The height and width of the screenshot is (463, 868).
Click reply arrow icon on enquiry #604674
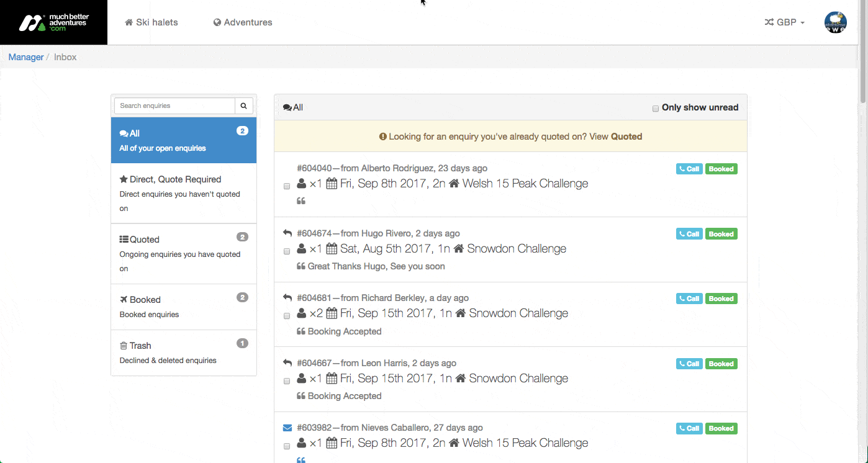click(x=287, y=233)
